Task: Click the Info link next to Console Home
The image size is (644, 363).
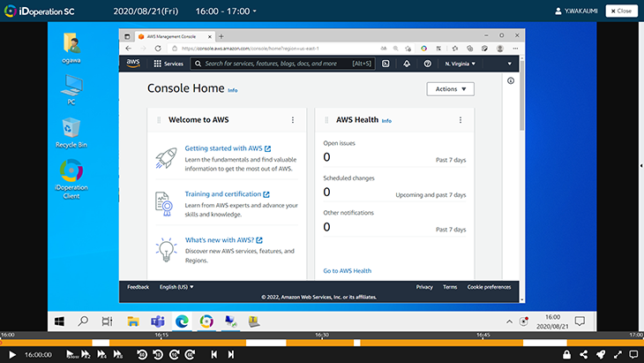Action: click(233, 90)
